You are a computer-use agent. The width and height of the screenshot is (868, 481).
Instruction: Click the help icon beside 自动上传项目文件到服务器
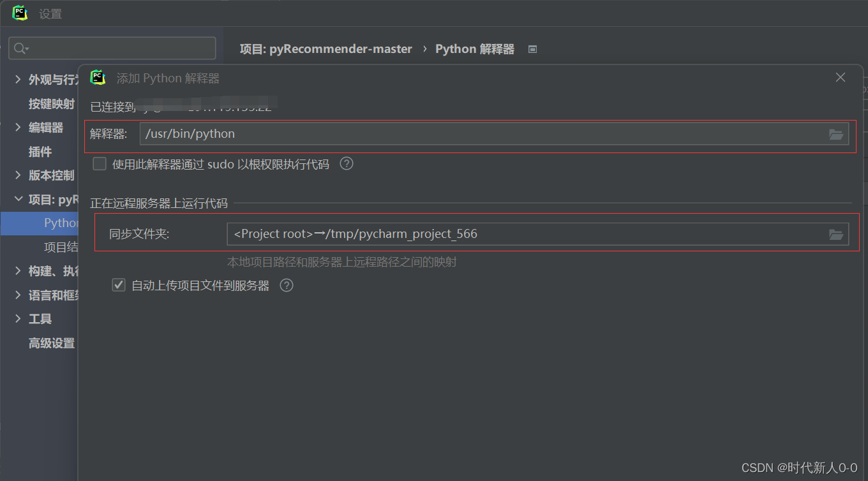tap(286, 285)
